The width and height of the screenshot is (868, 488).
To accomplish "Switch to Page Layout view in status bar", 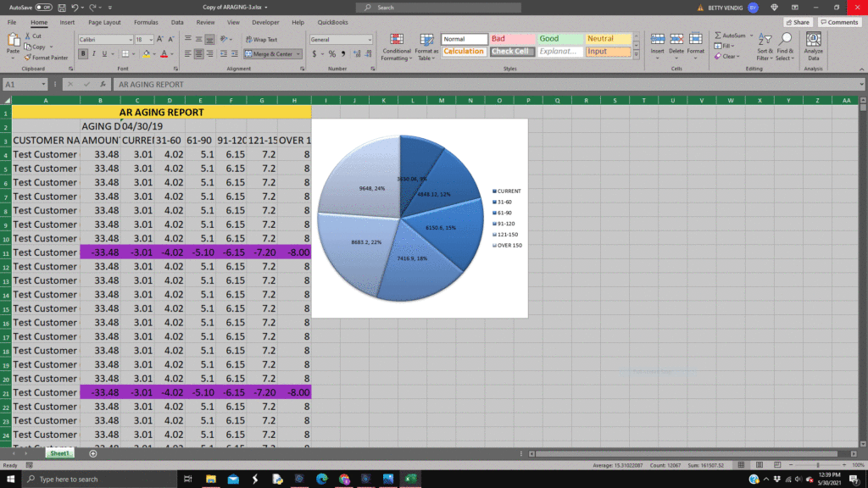I will click(x=759, y=465).
